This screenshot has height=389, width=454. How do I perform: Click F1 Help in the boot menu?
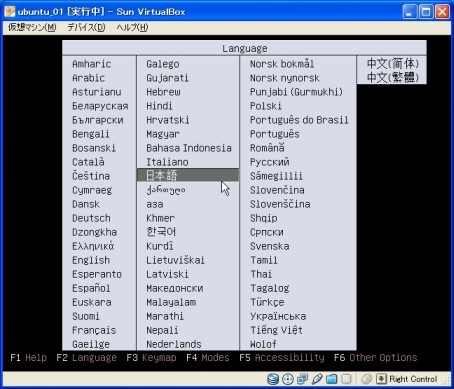(x=28, y=358)
